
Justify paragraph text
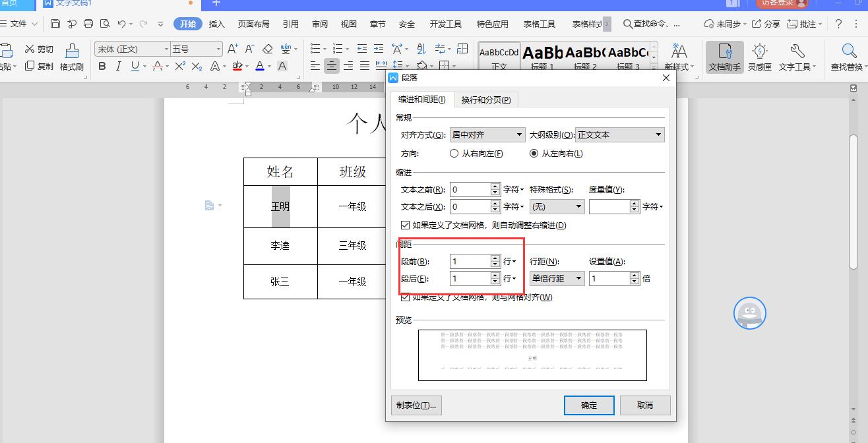pos(364,66)
